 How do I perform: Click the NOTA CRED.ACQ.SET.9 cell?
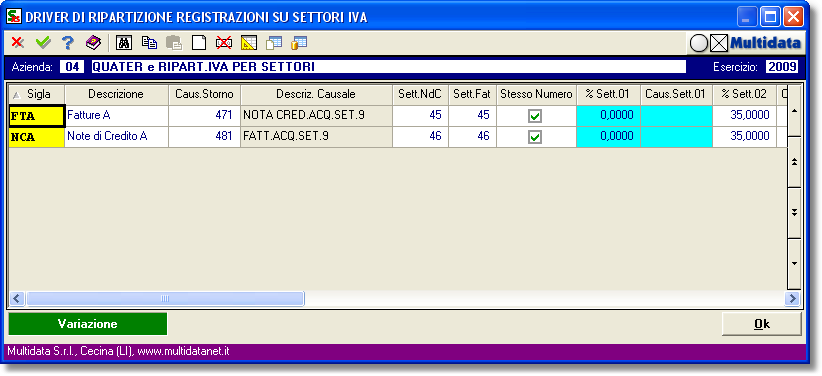click(316, 116)
